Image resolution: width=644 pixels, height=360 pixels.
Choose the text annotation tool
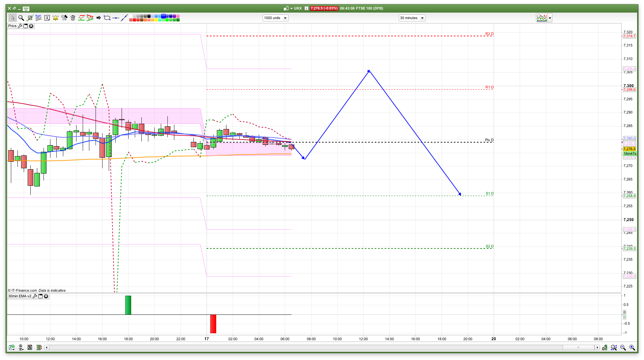[47, 18]
